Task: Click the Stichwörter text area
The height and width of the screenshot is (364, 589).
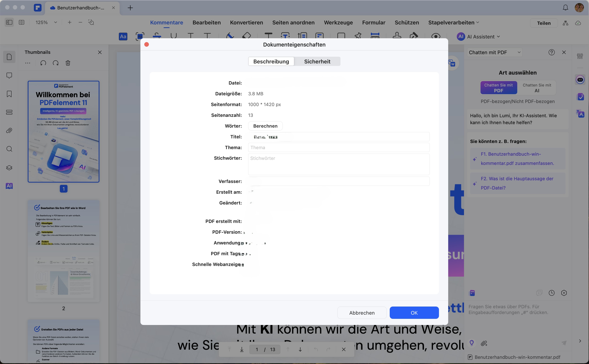Action: 339,165
